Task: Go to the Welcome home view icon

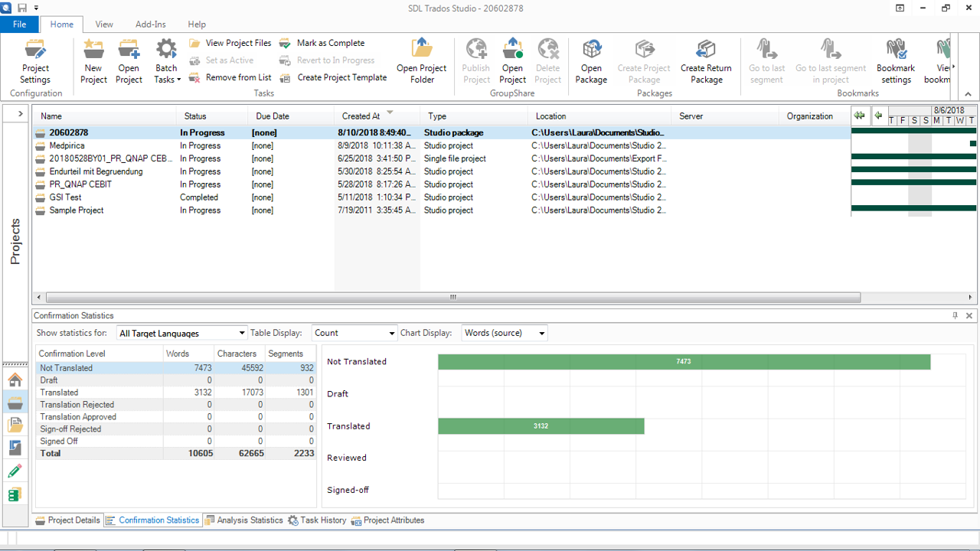Action: [x=15, y=380]
